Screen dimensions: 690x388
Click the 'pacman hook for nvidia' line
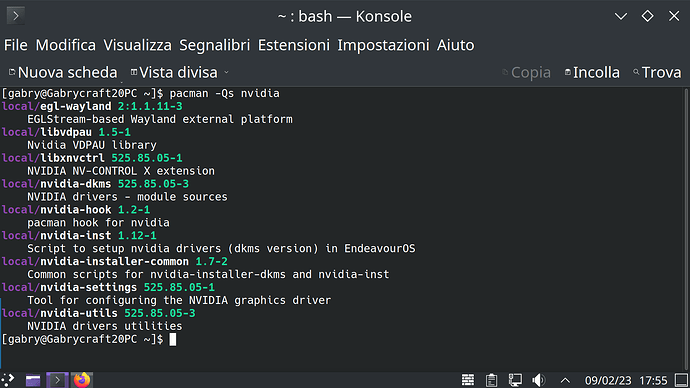point(99,223)
